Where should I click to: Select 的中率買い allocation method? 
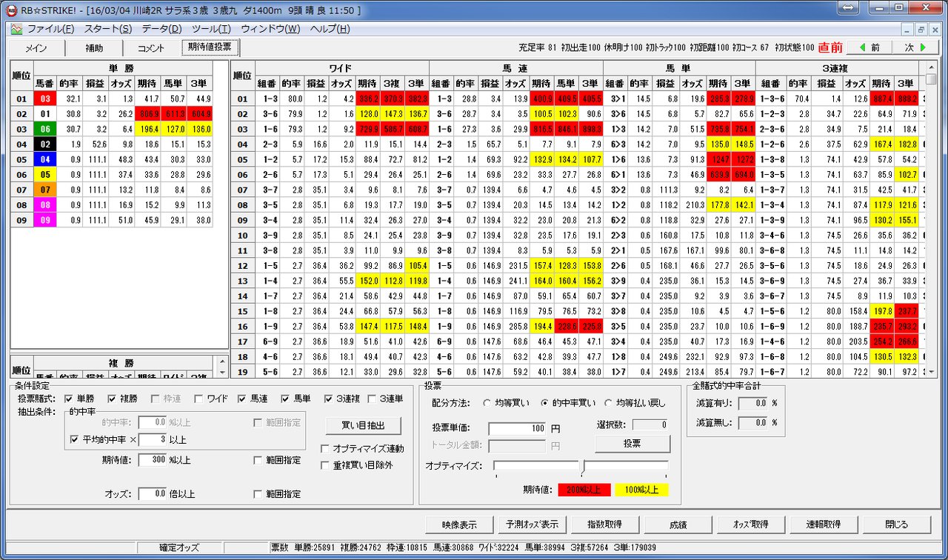(x=545, y=404)
